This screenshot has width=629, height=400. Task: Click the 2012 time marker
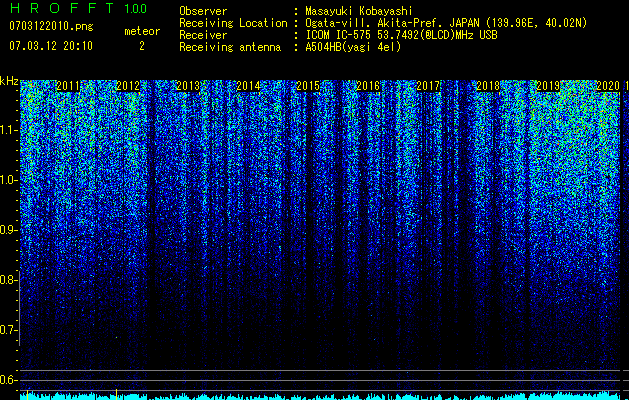pyautogui.click(x=128, y=86)
